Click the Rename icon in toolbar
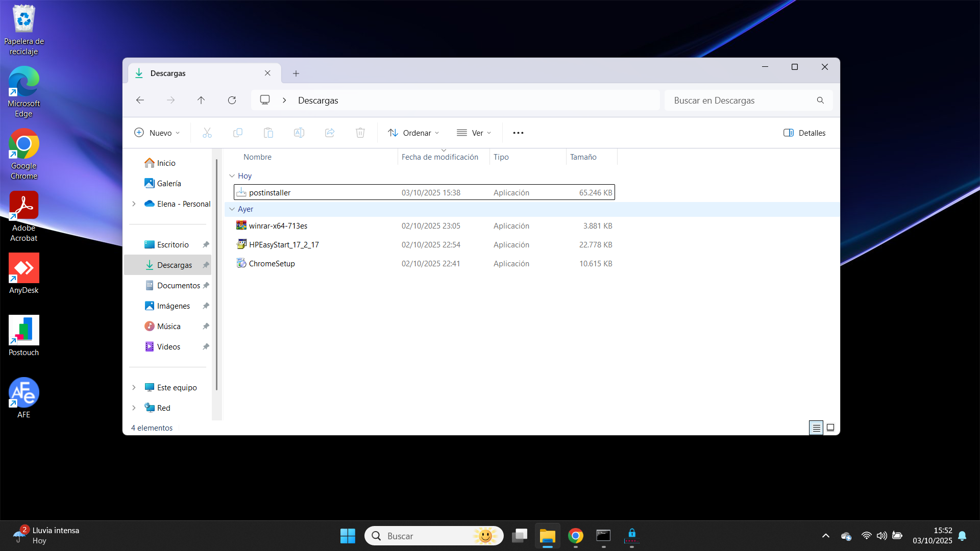The height and width of the screenshot is (551, 980). [299, 133]
